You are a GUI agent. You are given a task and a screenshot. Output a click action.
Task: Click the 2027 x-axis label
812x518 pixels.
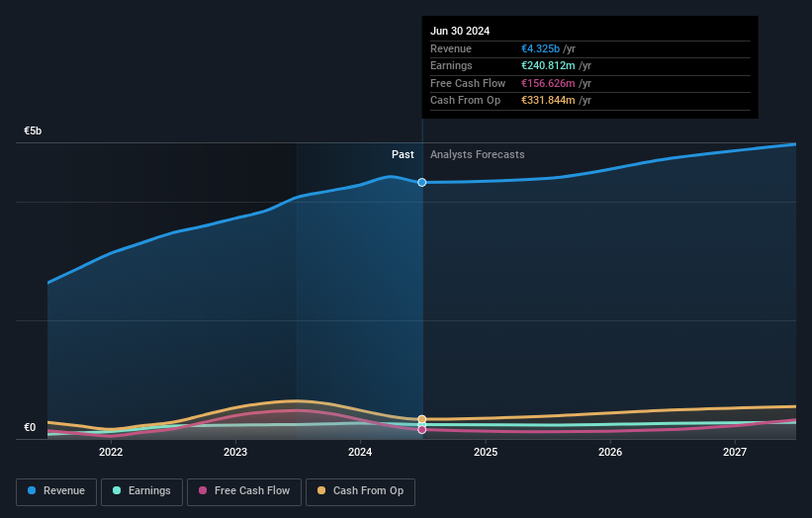coord(735,453)
